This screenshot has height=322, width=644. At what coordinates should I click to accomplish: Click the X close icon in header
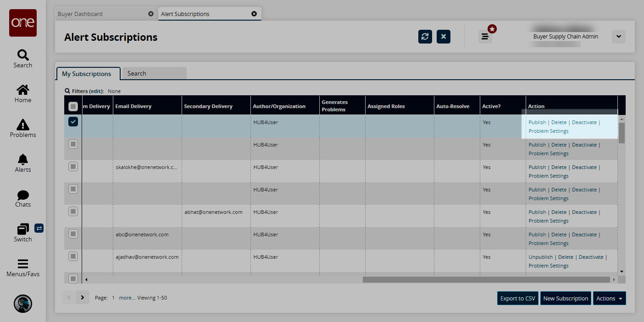(x=444, y=37)
